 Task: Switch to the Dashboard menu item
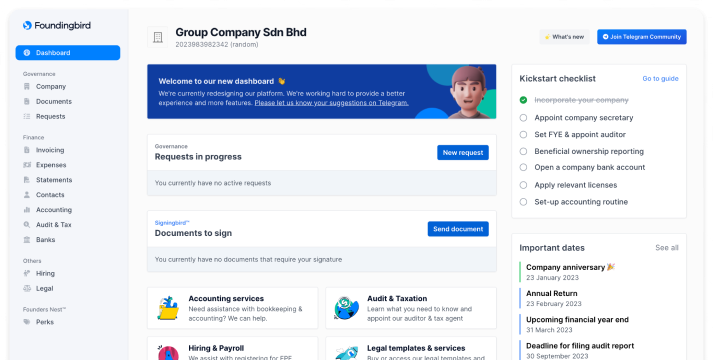(x=68, y=53)
